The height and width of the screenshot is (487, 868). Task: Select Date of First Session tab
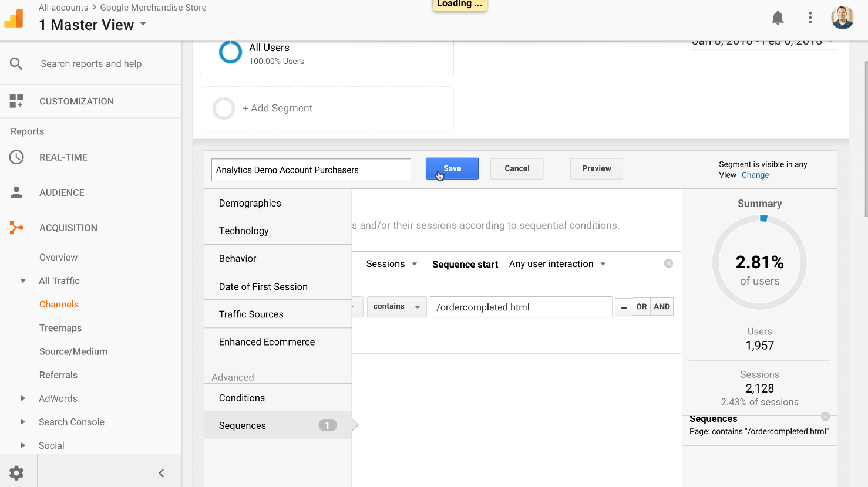(x=278, y=286)
